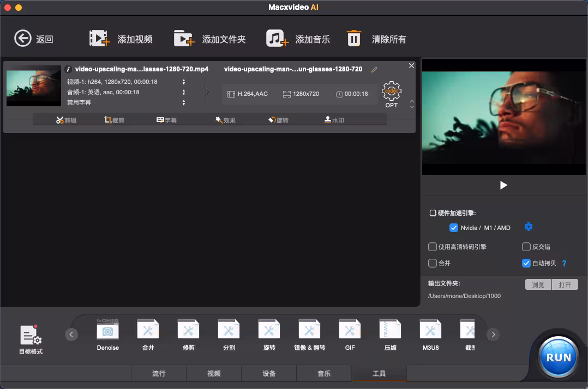The height and width of the screenshot is (389, 588).
Task: Click 清除所有 trash icon
Action: pos(353,39)
